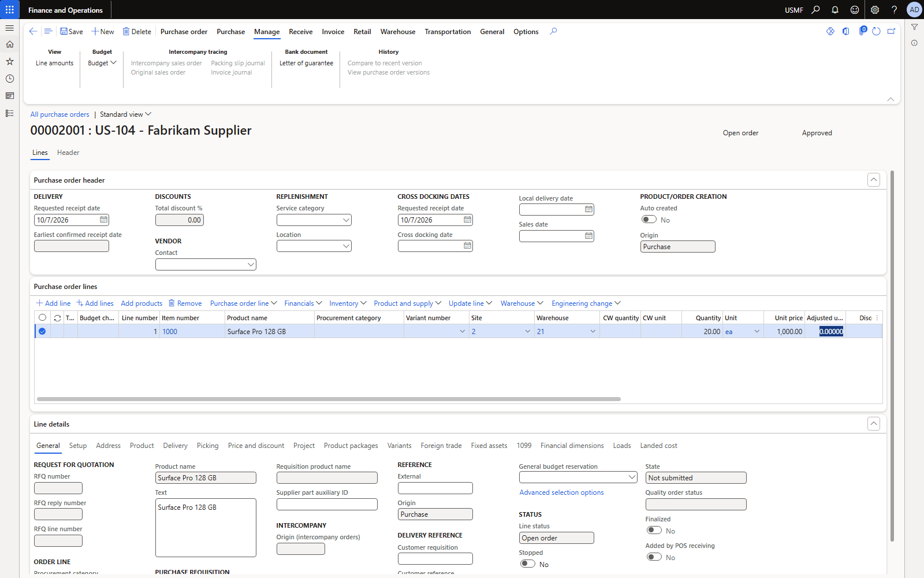Open the Warehouse ribbon tab
Image resolution: width=924 pixels, height=578 pixels.
tap(398, 32)
